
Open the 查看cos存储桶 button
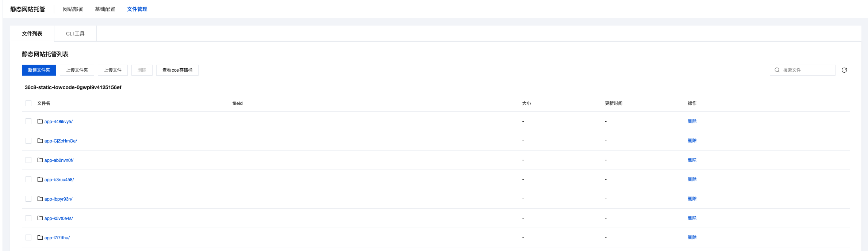177,70
